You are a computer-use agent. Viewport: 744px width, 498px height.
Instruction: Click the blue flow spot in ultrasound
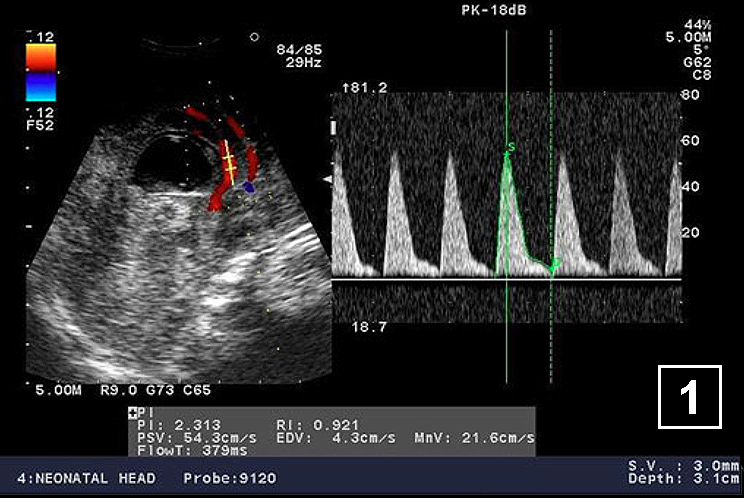[x=249, y=186]
